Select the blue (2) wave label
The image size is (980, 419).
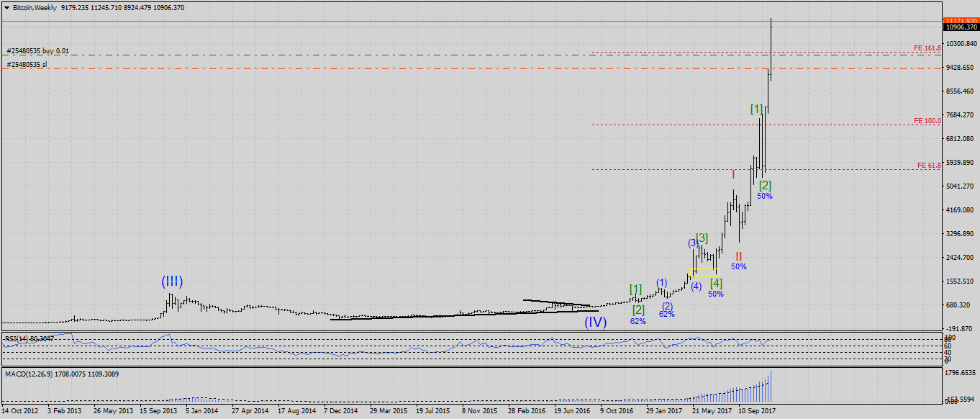[667, 305]
